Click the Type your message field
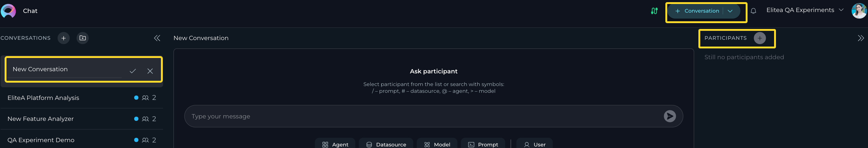 point(423,116)
